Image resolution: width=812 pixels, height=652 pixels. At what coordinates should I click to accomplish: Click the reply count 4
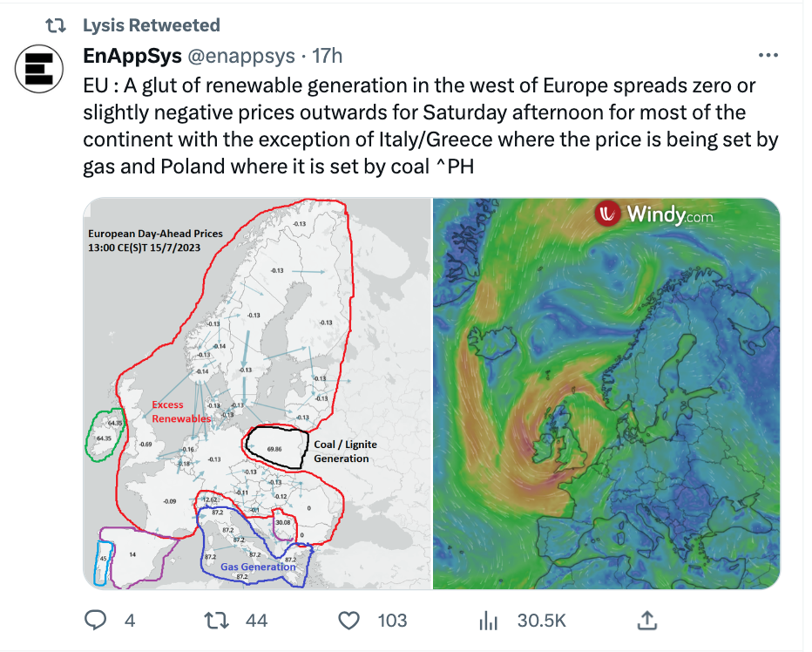130,621
